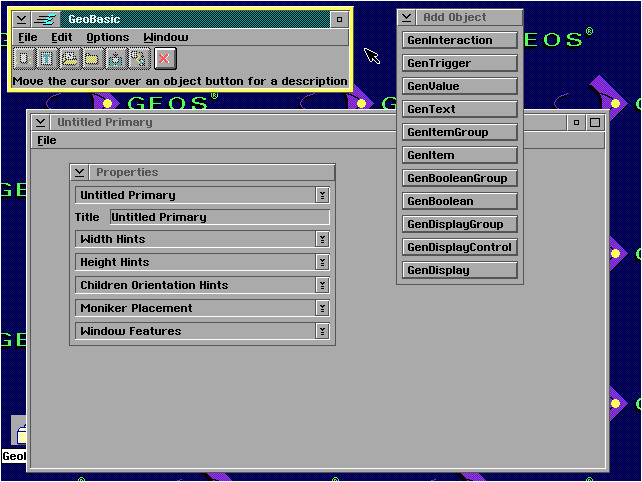The width and height of the screenshot is (642, 482).
Task: Add a GenBoolean object
Action: click(x=460, y=201)
